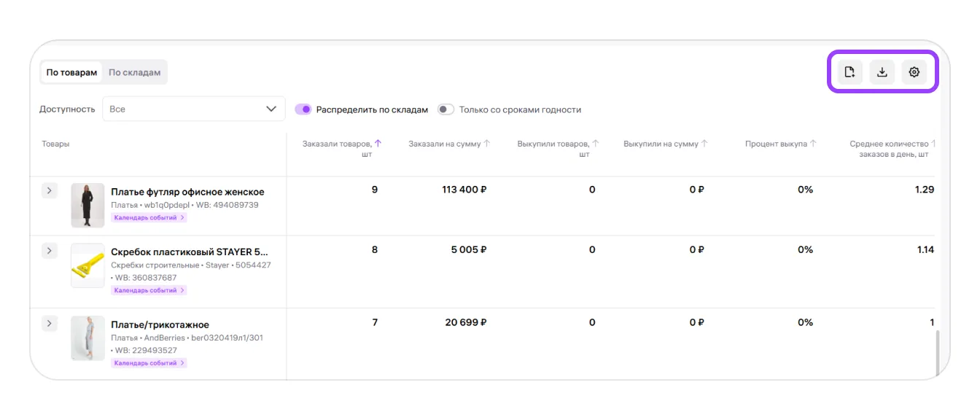Sort by Выкупили на сумму arrow
This screenshot has height=420, width=980.
click(704, 144)
